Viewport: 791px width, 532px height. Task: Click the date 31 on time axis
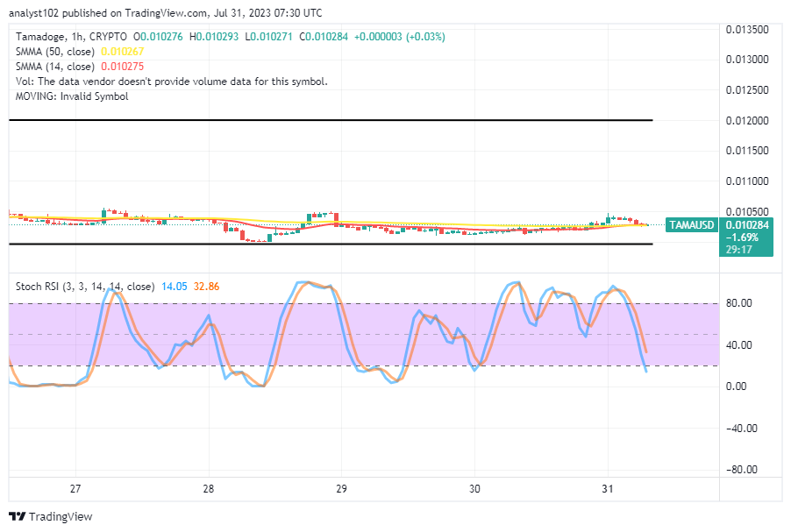[608, 489]
